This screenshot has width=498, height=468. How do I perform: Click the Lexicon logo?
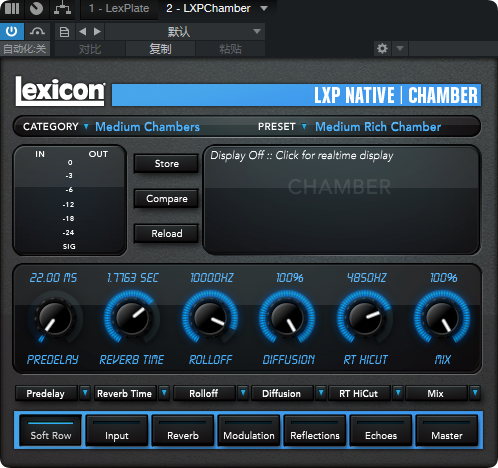click(x=60, y=91)
